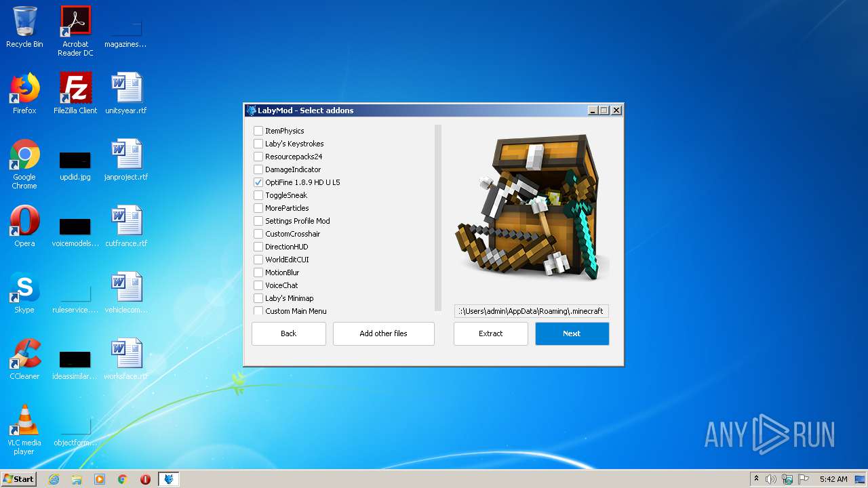Open media player taskbar icon
Screen dimensions: 868x488
[100, 479]
